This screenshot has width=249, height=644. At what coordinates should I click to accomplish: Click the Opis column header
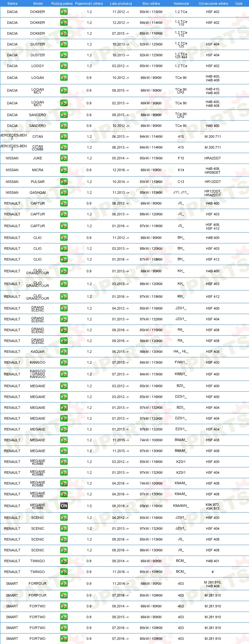pos(239,3)
